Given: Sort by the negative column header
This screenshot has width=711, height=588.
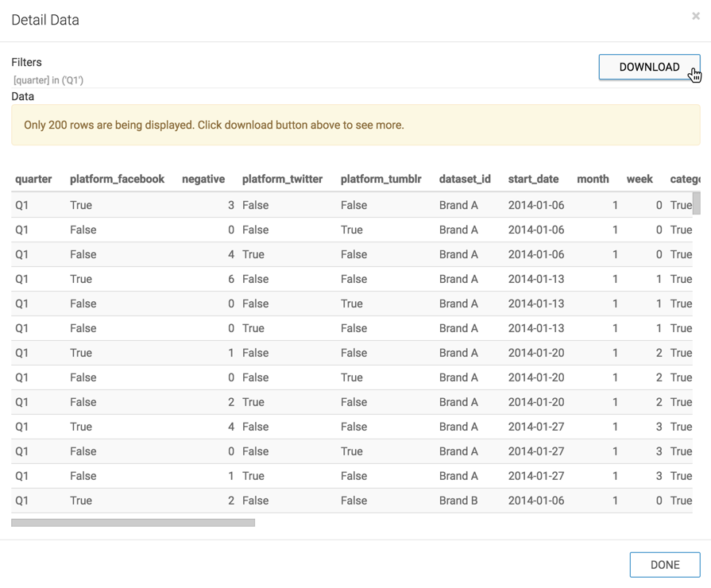Looking at the screenshot, I should 203,179.
